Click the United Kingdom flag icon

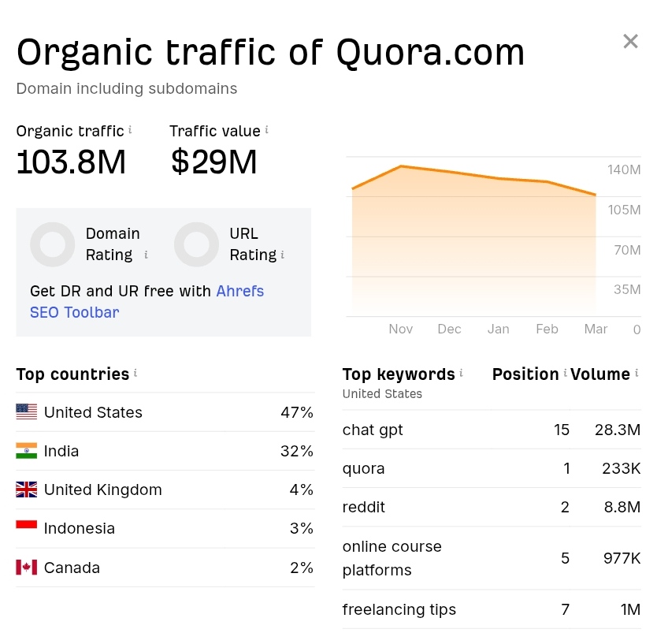coord(26,489)
